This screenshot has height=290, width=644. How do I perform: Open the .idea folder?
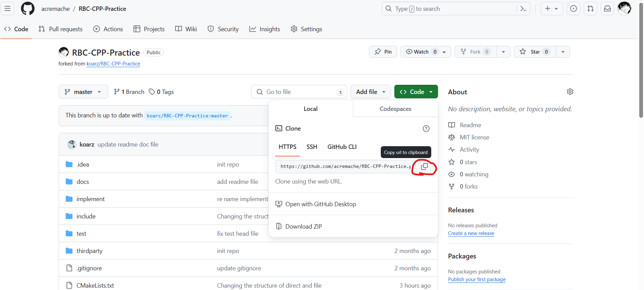coord(83,165)
